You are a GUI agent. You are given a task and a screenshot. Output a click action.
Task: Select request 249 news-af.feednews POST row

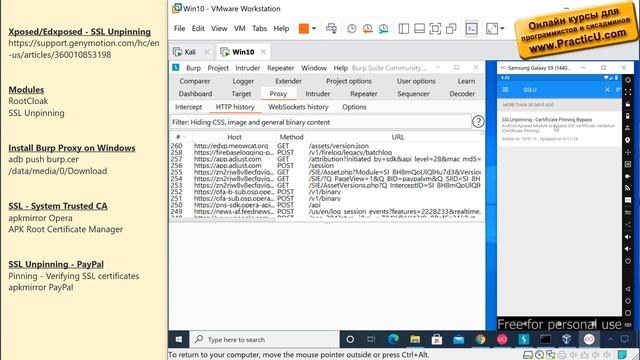click(x=326, y=212)
